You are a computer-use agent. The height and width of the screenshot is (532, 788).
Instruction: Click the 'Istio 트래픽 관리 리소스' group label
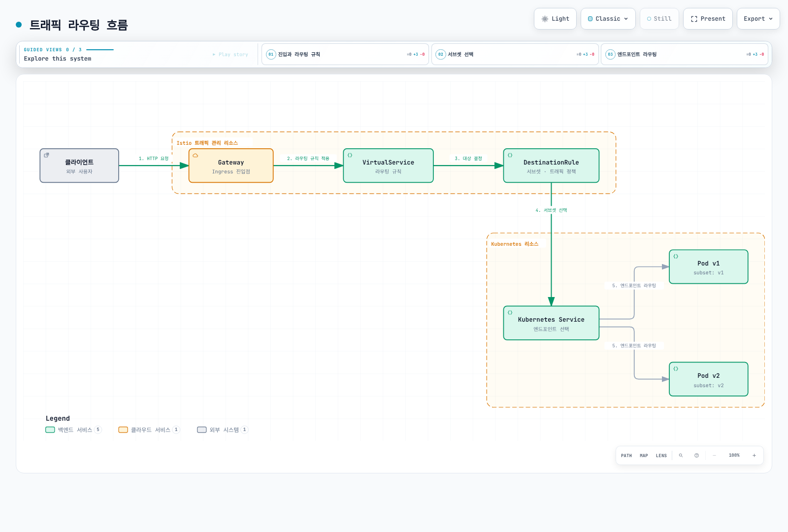[x=207, y=143]
